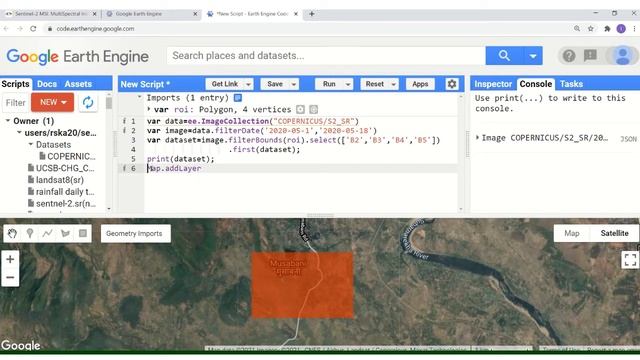Open the Apps button
Image resolution: width=640 pixels, height=360 pixels.
pos(420,84)
